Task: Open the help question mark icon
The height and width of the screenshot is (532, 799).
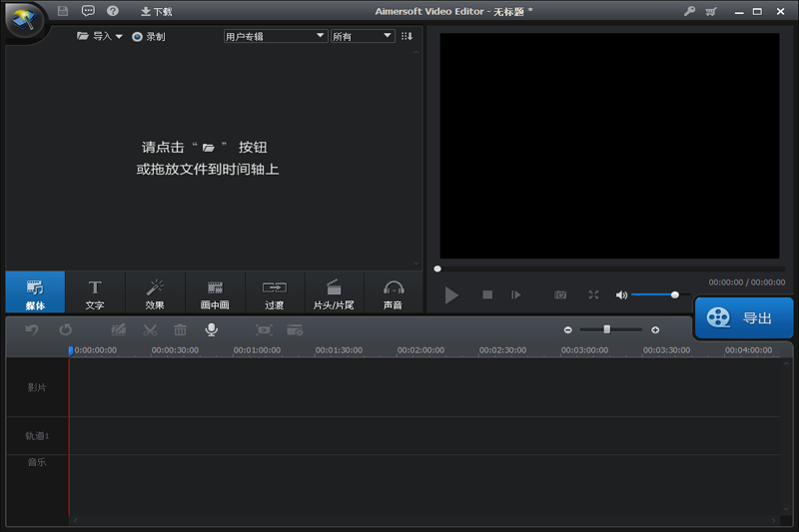Action: (113, 11)
